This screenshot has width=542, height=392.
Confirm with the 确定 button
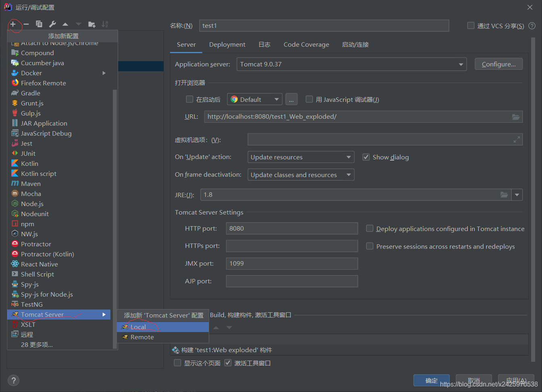(x=432, y=380)
